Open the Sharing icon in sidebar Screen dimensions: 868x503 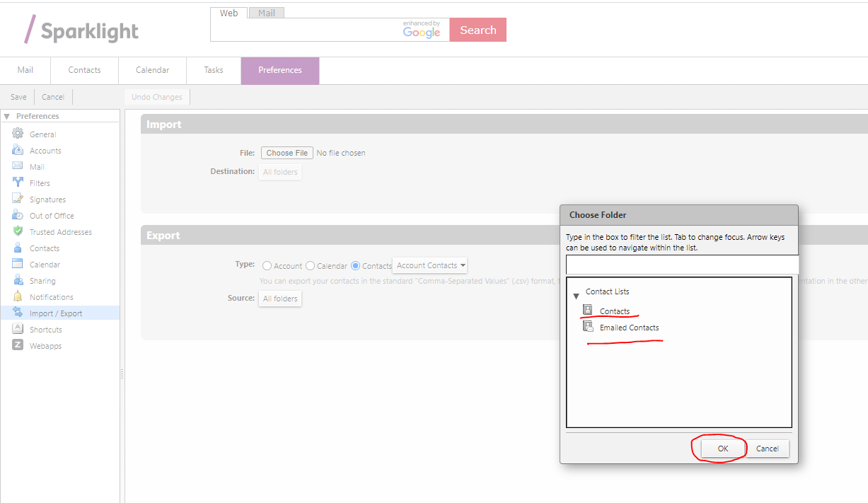18,280
